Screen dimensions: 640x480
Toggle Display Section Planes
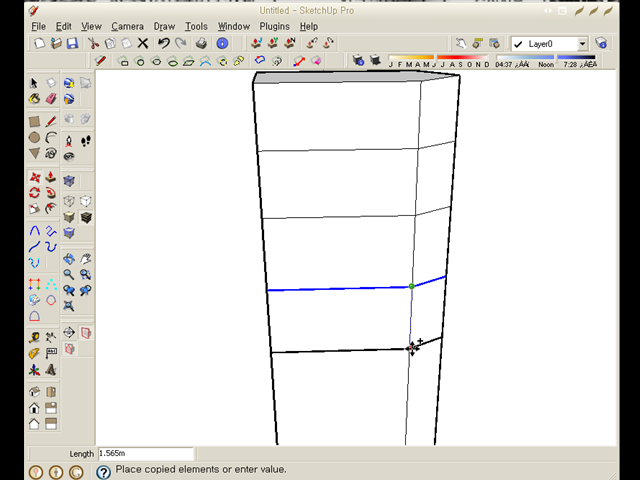pos(85,333)
